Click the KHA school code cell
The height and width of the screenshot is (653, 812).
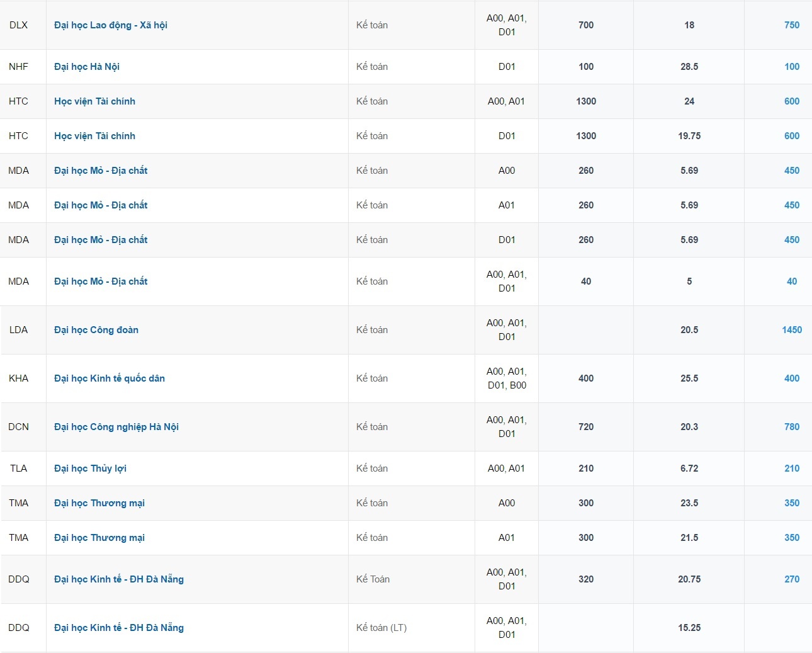(19, 378)
